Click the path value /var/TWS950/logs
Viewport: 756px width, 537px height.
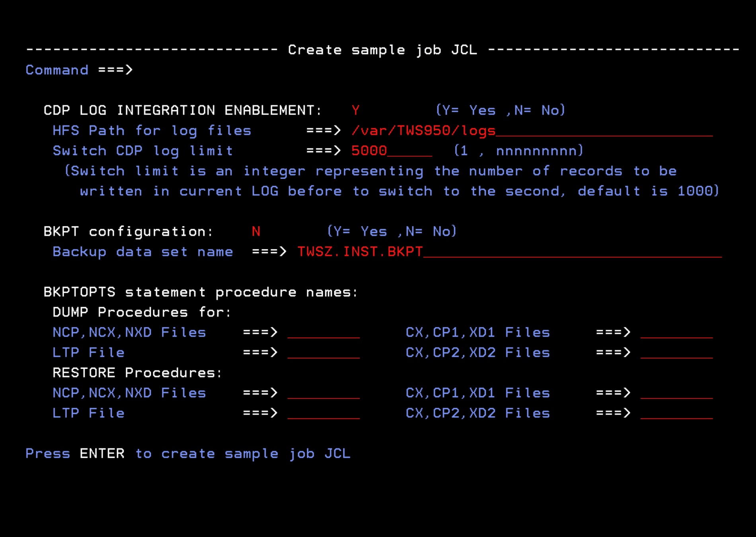[423, 130]
